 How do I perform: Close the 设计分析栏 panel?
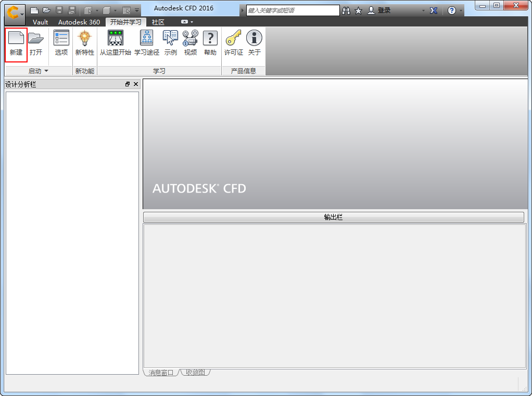(136, 84)
